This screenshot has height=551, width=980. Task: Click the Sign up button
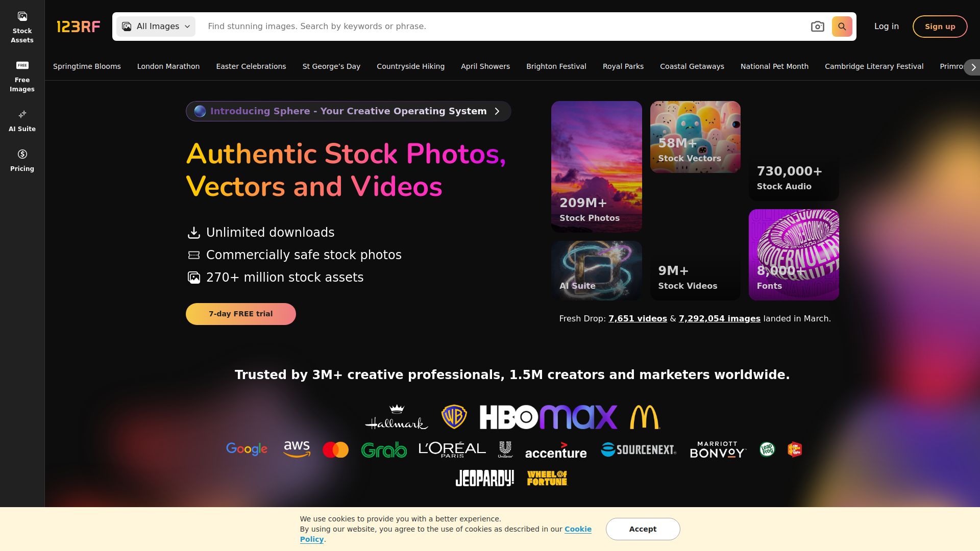point(940,27)
